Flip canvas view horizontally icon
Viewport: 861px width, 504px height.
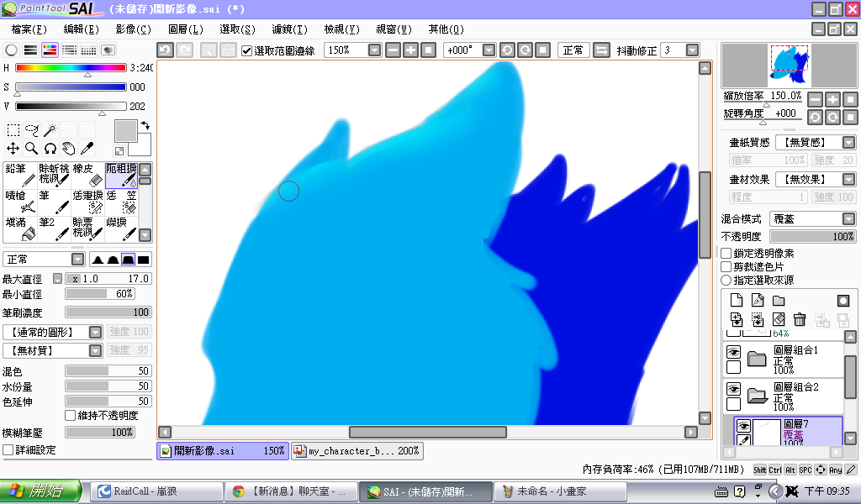click(x=601, y=50)
